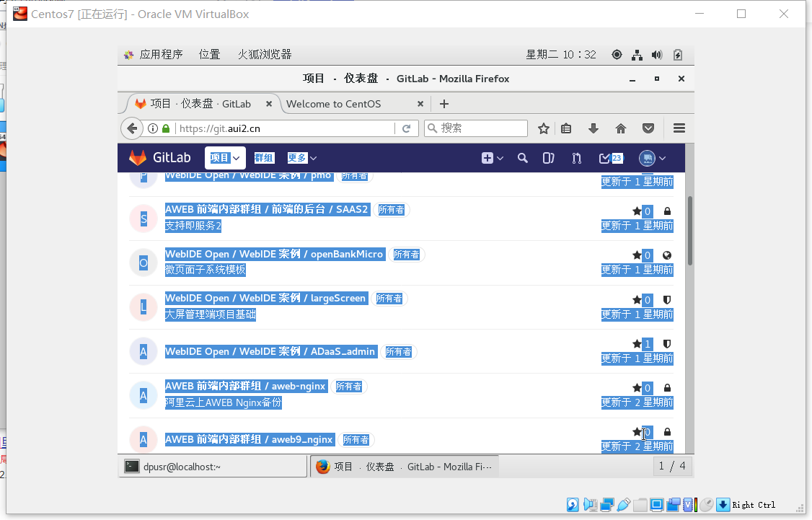Open to-do list icon with 23 badge
The image size is (812, 520).
611,158
